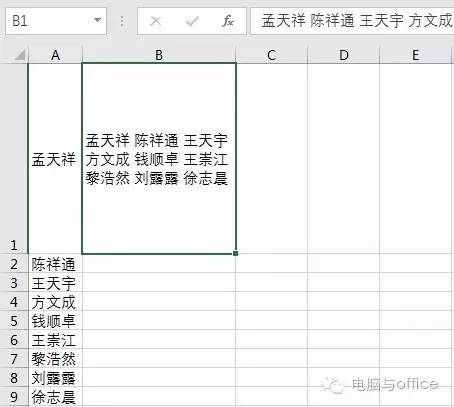Image resolution: width=454 pixels, height=407 pixels.
Task: Select column D header
Action: pos(343,55)
